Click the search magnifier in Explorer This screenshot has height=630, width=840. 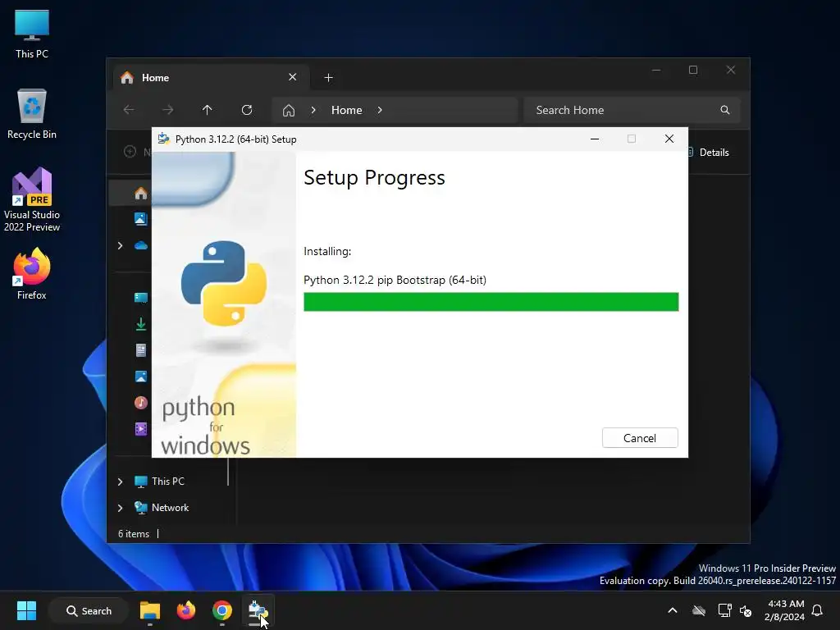(725, 110)
